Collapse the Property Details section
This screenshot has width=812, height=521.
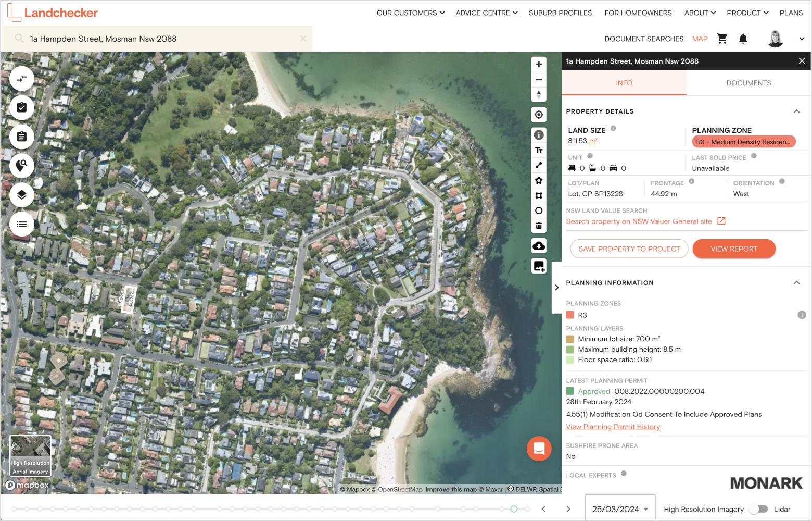point(796,111)
